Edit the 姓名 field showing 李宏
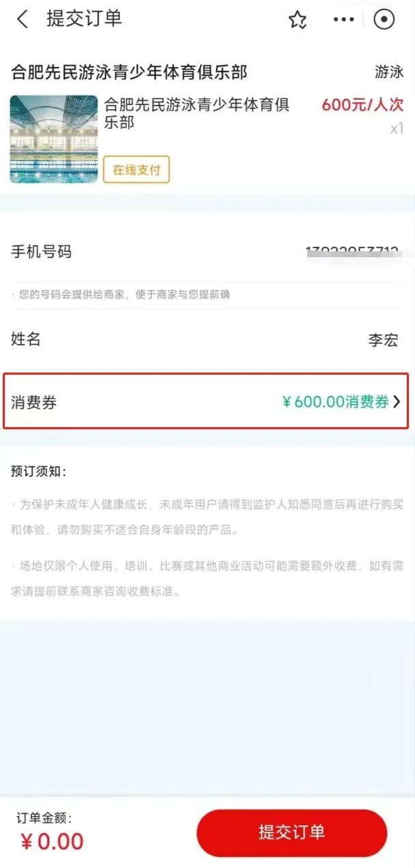The height and width of the screenshot is (868, 415). click(x=207, y=339)
